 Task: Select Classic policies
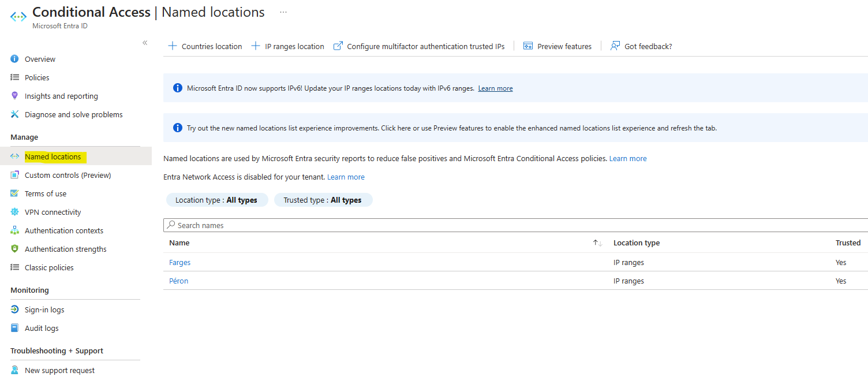tap(49, 267)
